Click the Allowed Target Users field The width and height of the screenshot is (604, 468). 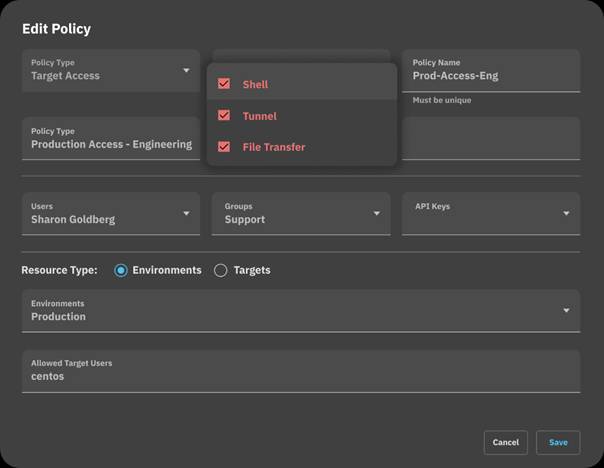tap(300, 376)
